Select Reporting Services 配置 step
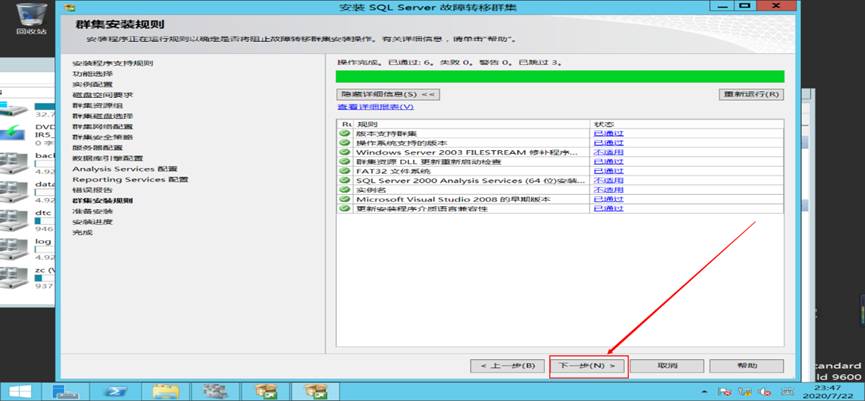This screenshot has width=865, height=401. tap(130, 179)
